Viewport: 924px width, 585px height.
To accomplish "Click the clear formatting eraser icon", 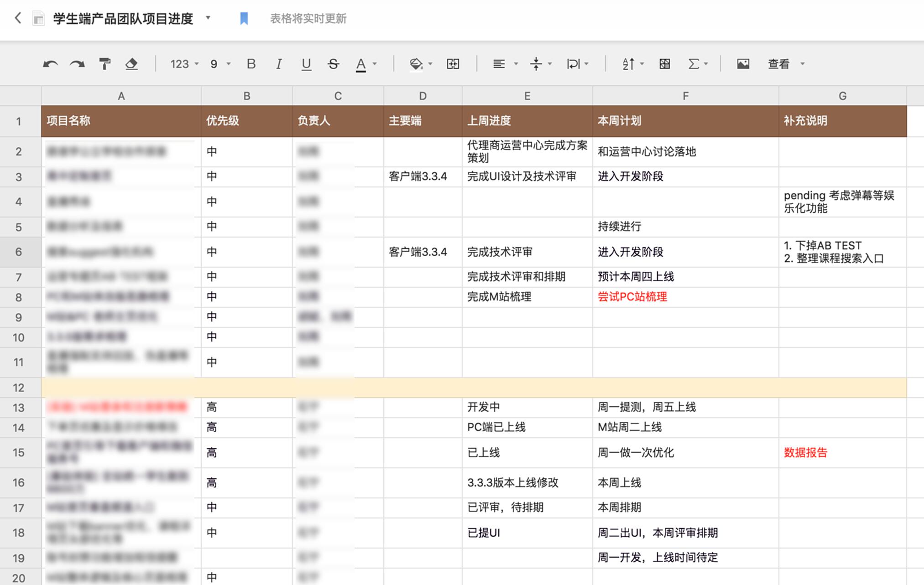I will 131,64.
